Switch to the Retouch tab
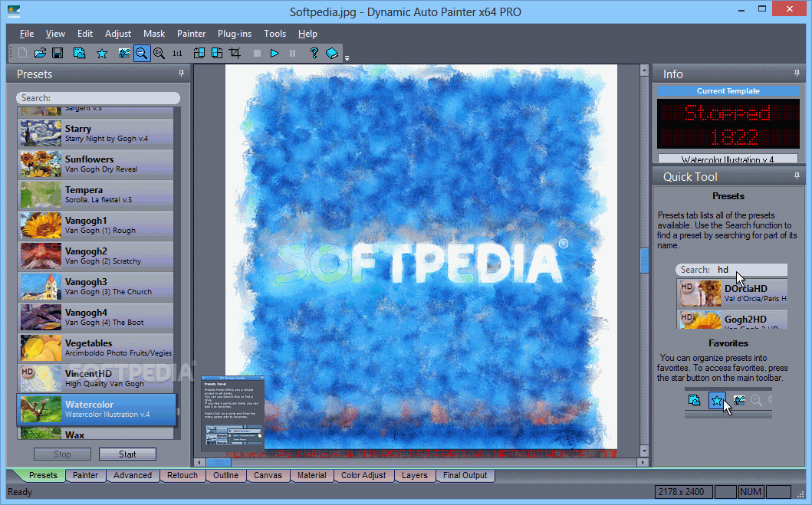This screenshot has width=812, height=505. (182, 475)
